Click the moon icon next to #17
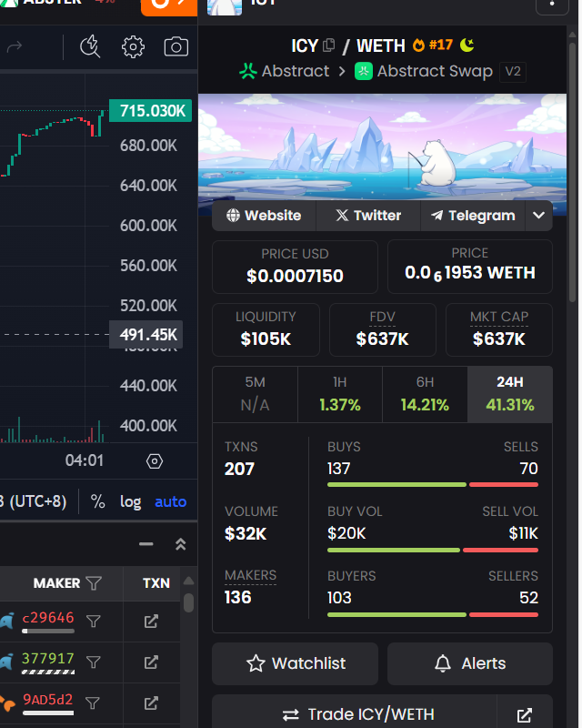 467,45
